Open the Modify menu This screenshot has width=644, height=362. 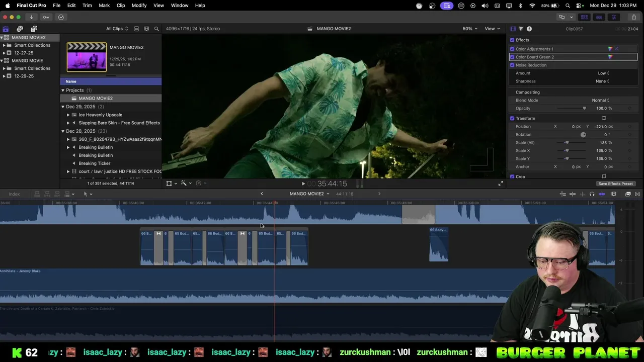(x=139, y=6)
